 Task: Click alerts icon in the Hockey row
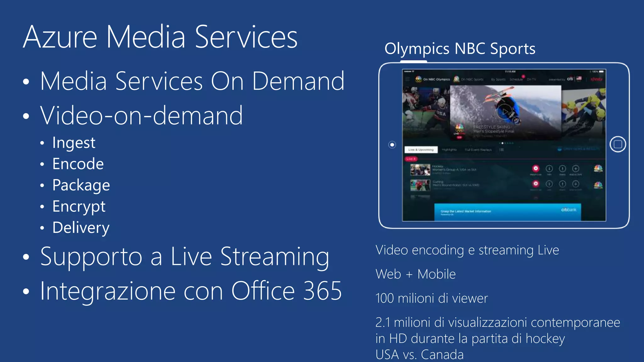click(x=563, y=169)
